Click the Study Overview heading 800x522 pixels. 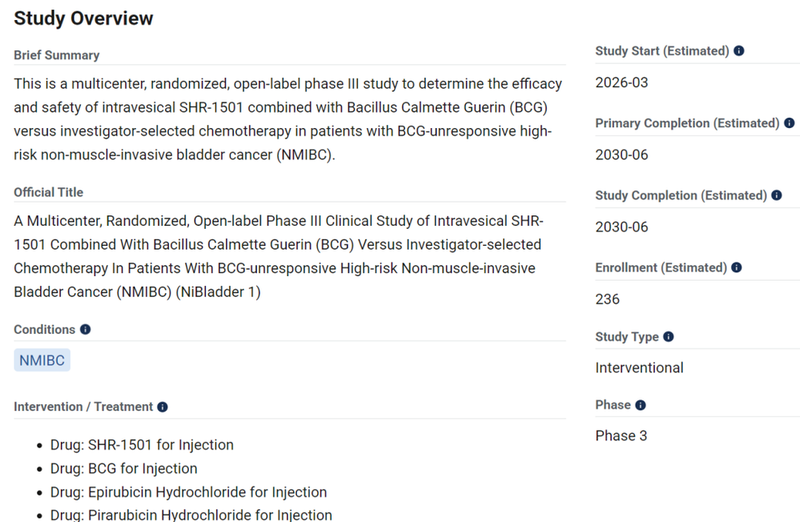pyautogui.click(x=83, y=19)
